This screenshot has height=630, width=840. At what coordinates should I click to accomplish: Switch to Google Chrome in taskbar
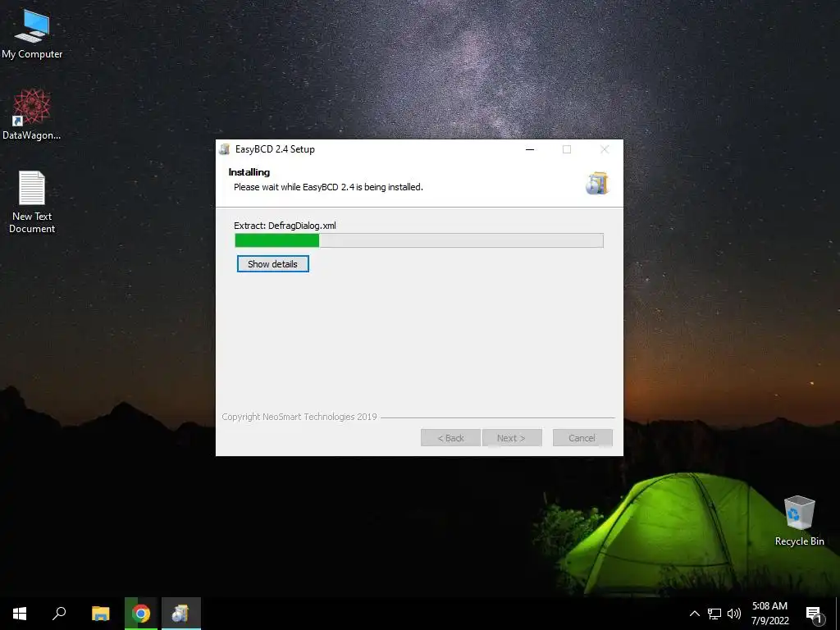coord(141,614)
